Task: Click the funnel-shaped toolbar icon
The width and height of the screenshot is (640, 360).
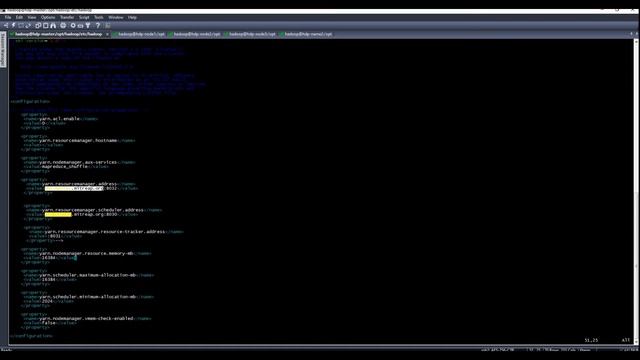Action: (x=88, y=25)
